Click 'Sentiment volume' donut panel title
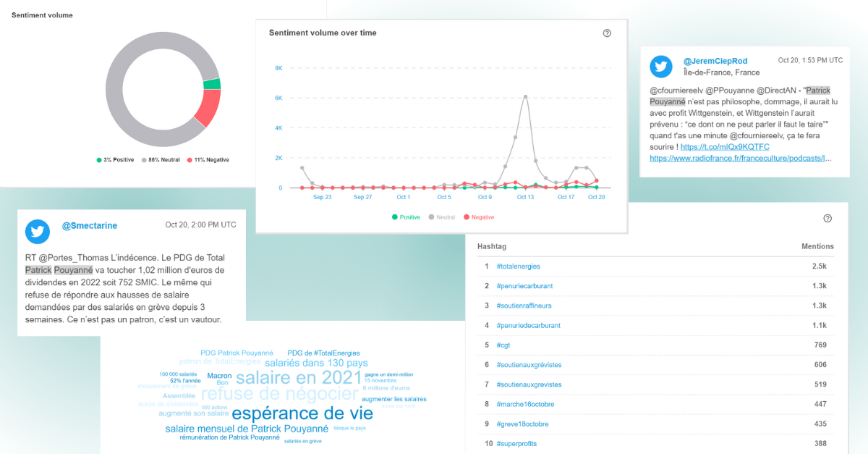Screen dimensions: 868x454 point(42,15)
